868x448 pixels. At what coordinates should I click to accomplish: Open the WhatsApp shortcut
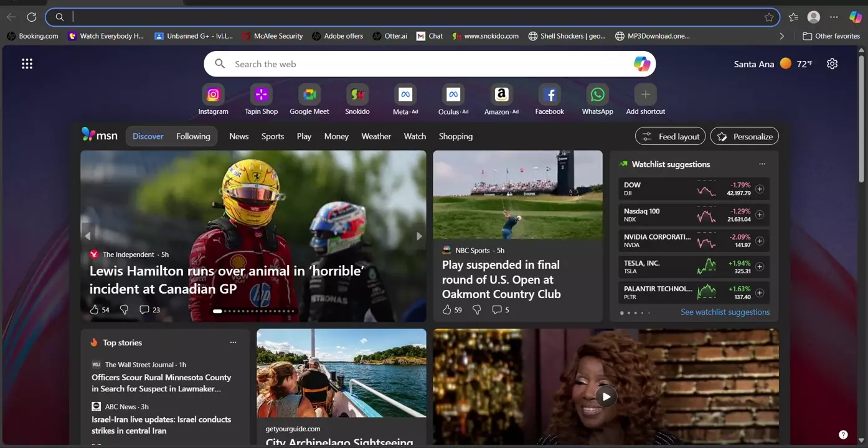pos(597,95)
